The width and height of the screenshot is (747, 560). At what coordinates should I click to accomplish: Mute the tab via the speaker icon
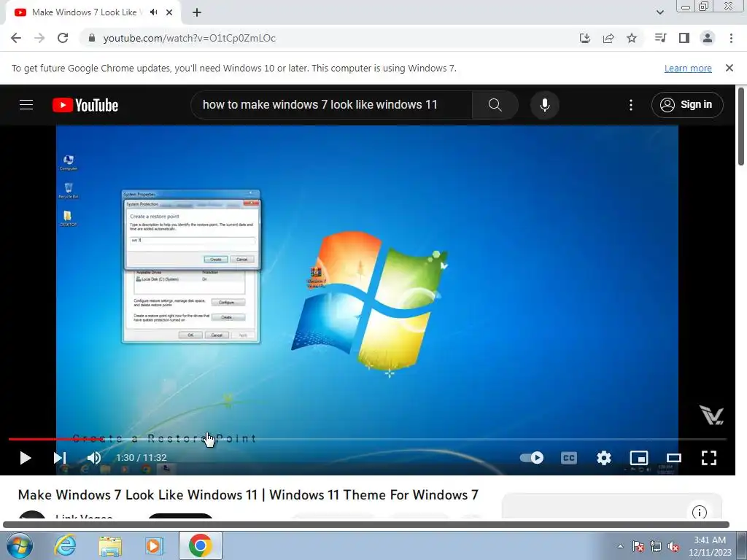pos(153,12)
